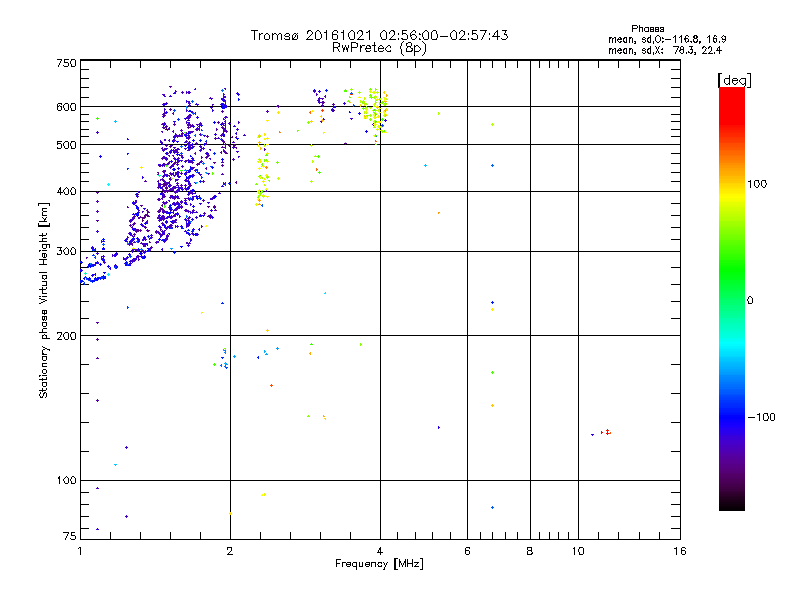Viewport: 800px width, 600px height.
Task: Click the red echo markers near 11 MHz
Action: click(x=606, y=432)
